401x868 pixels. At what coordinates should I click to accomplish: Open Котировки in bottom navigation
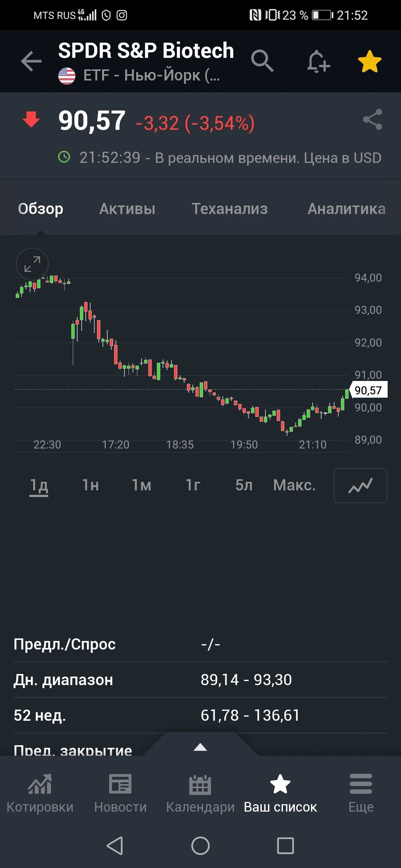coord(40,794)
